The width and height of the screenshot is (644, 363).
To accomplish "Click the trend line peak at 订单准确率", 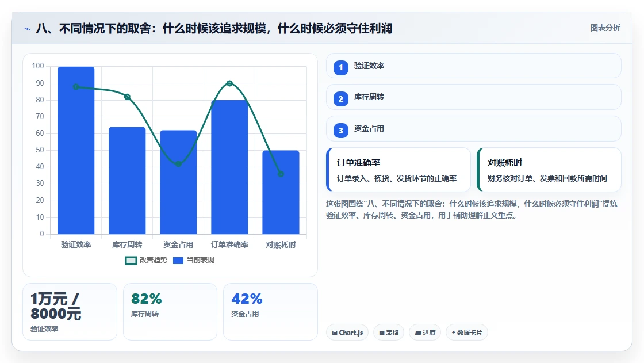I will click(229, 83).
